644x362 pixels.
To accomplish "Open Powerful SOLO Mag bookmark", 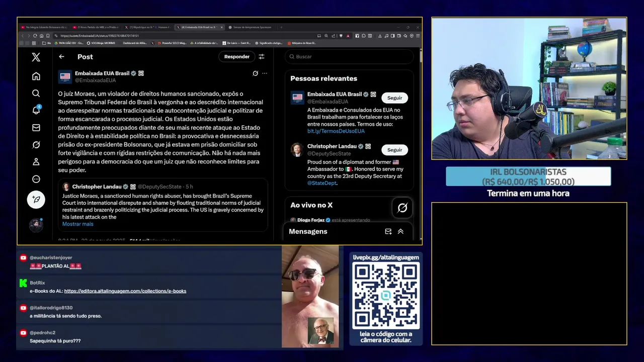I will click(171, 43).
